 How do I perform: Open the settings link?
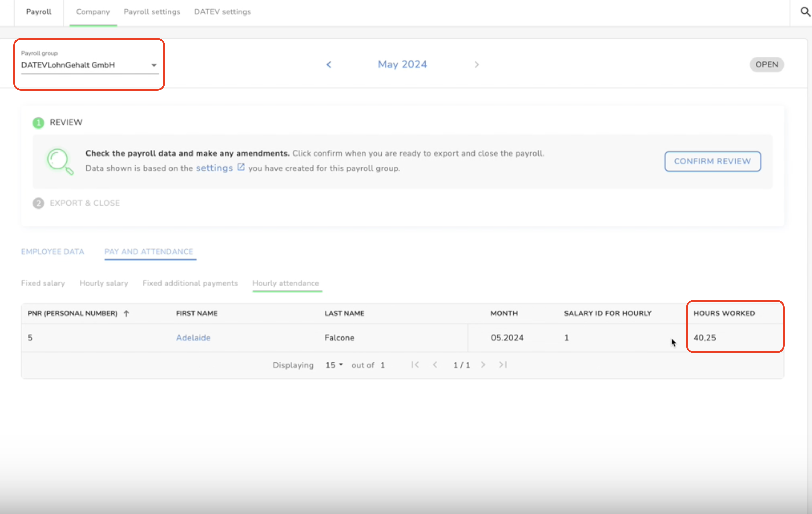tap(214, 168)
